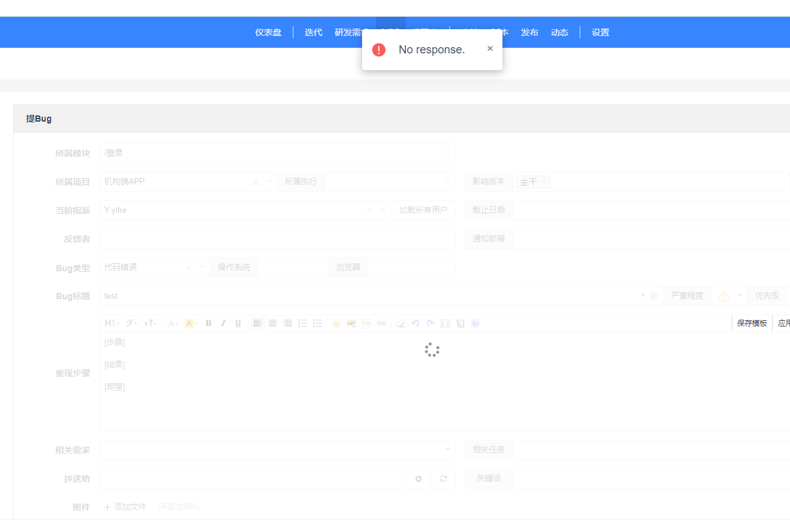Image resolution: width=790 pixels, height=532 pixels.
Task: Click 添加文件 to attach a file
Action: tap(125, 507)
